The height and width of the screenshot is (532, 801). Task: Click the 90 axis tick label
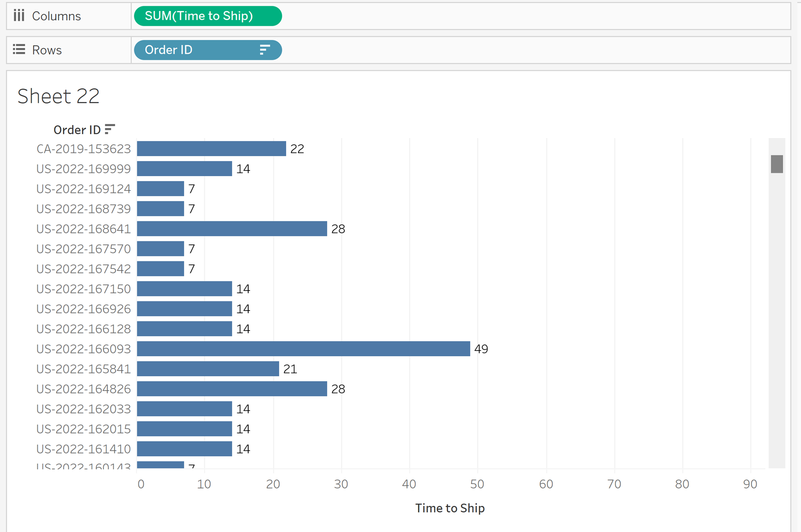point(750,484)
